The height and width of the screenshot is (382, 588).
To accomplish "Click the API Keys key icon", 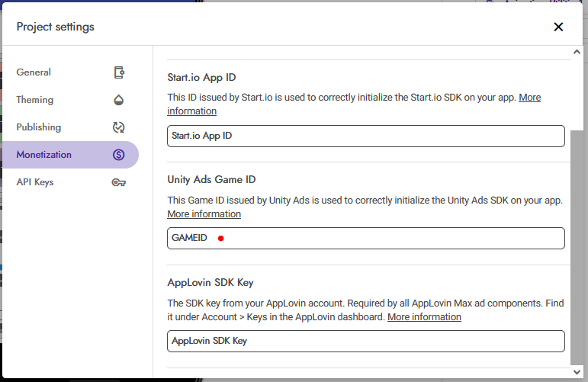I will (119, 182).
